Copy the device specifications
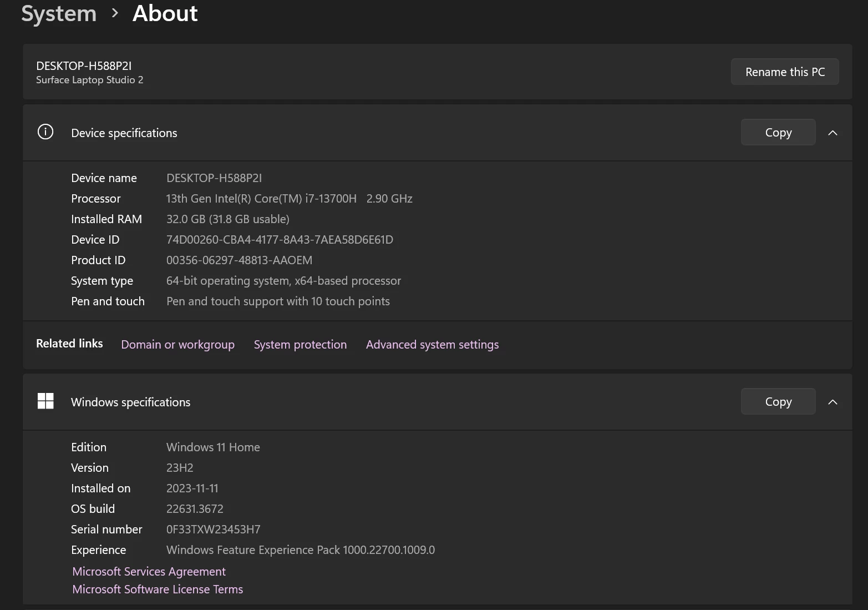 pyautogui.click(x=778, y=132)
